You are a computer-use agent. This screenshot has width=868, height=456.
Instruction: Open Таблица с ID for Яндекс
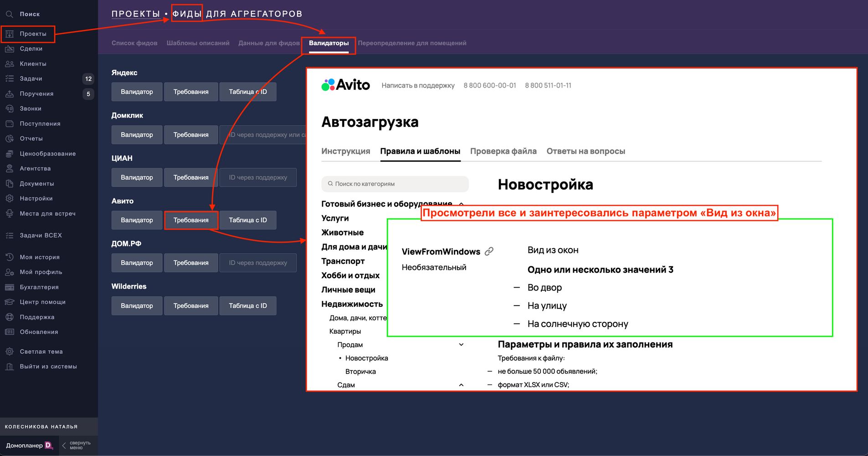248,92
